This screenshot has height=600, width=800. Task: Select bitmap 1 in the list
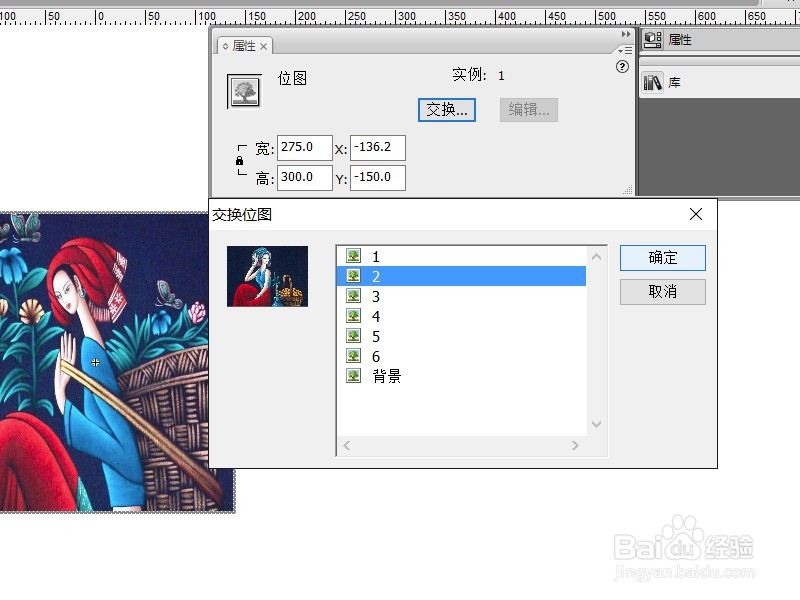click(x=461, y=256)
